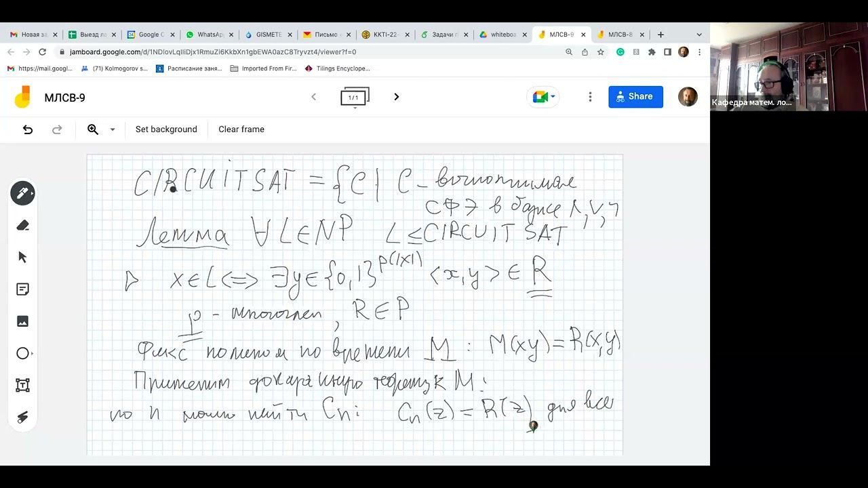
Task: Expand the frame bar 1/1
Action: point(355,98)
